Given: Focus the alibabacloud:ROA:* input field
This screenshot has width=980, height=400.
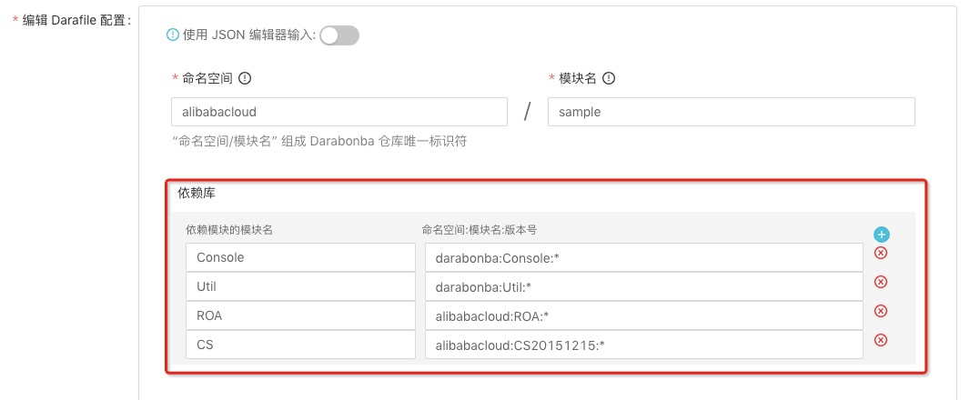Looking at the screenshot, I should pyautogui.click(x=643, y=315).
